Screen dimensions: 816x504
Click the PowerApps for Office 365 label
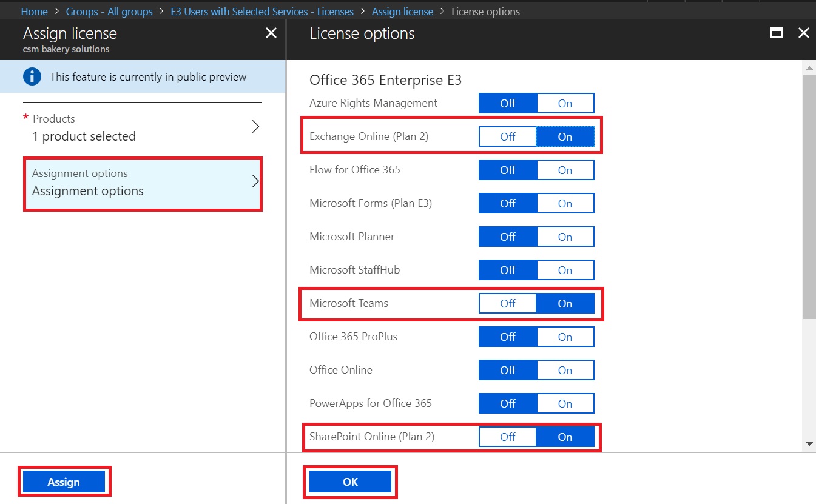pos(371,403)
